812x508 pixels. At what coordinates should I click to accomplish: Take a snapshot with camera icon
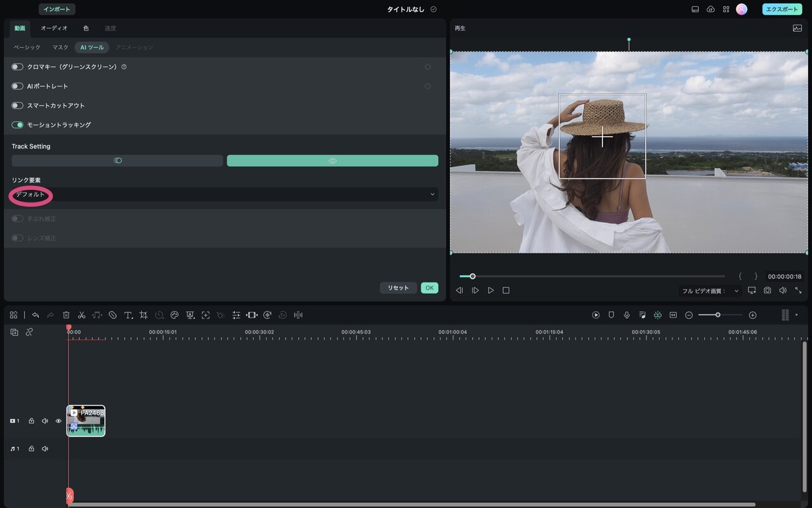(768, 290)
